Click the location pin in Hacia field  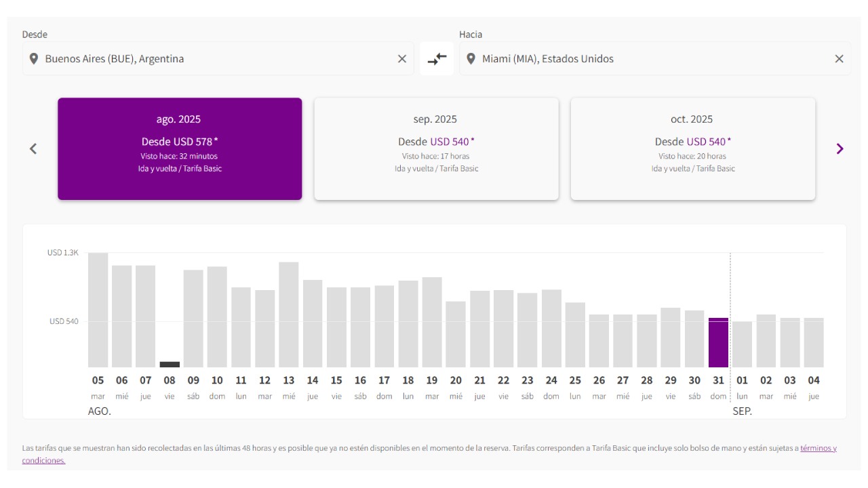pos(471,59)
